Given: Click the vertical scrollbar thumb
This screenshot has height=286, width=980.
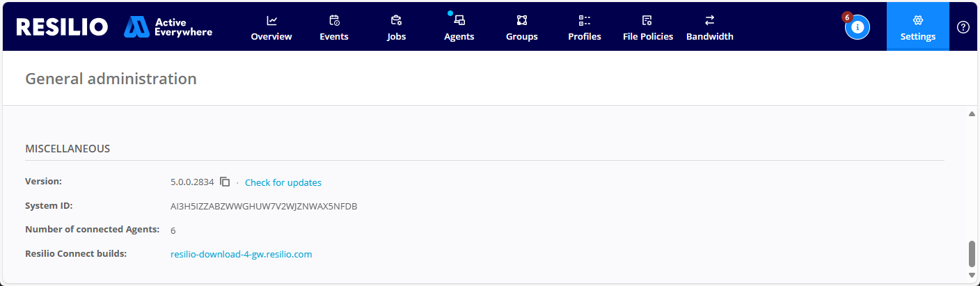Looking at the screenshot, I should pyautogui.click(x=972, y=254).
